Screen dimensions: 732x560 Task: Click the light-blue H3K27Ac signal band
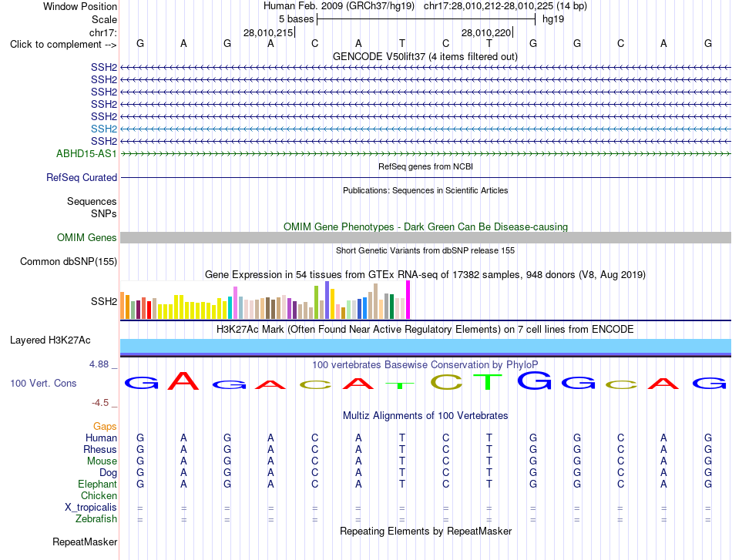tap(425, 346)
